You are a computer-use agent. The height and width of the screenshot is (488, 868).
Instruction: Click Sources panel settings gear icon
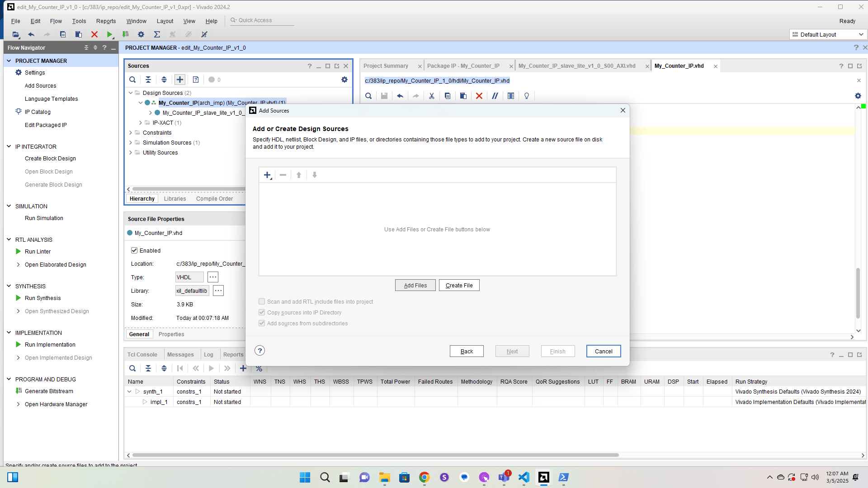[x=344, y=80]
